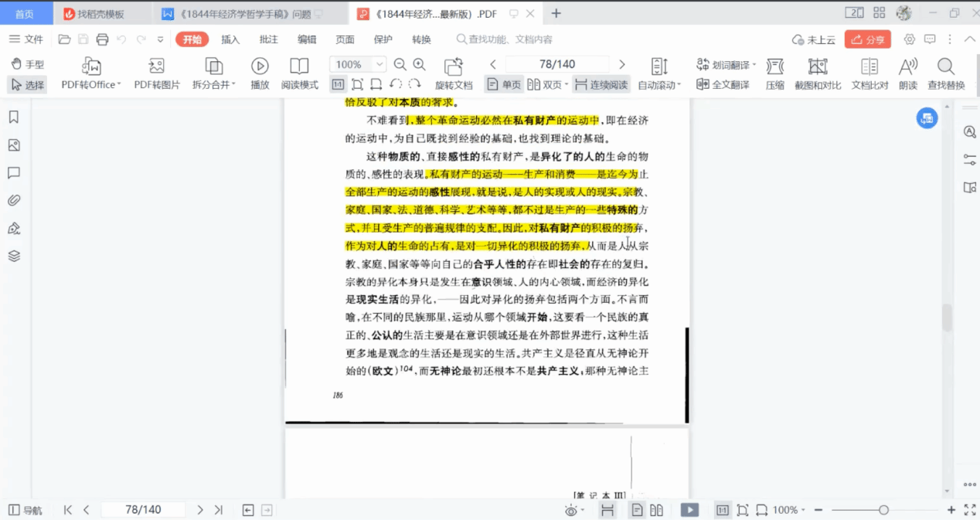The height and width of the screenshot is (520, 980).
Task: Open the 拆分合并 split merge dropdown
Action: click(233, 85)
